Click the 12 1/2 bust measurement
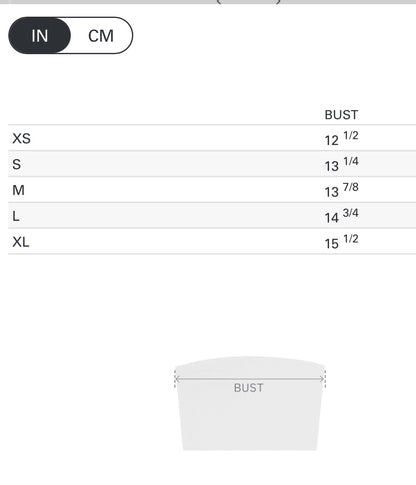Image resolution: width=416 pixels, height=485 pixels. pos(342,138)
